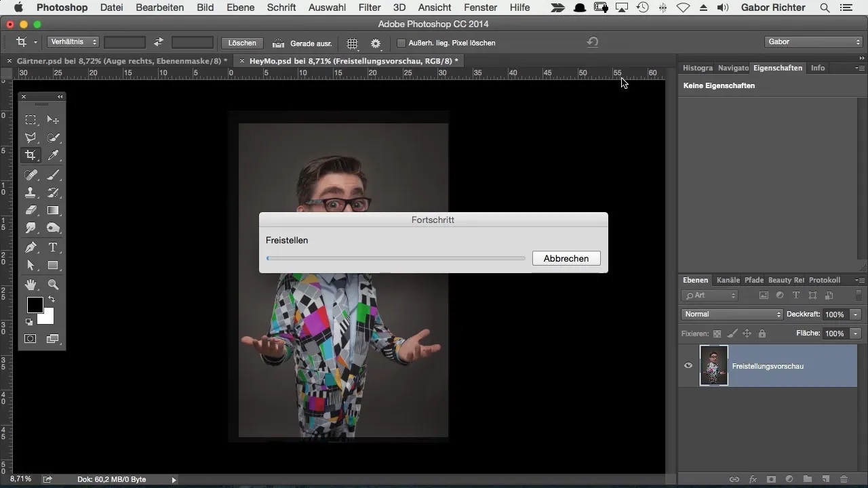This screenshot has width=868, height=488.
Task: Toggle visibility of Freistellungsvorschau layer
Action: click(x=688, y=366)
